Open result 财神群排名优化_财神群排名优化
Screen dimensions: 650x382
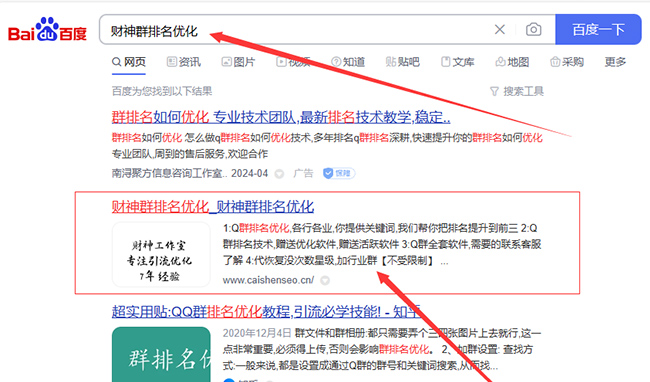point(213,206)
